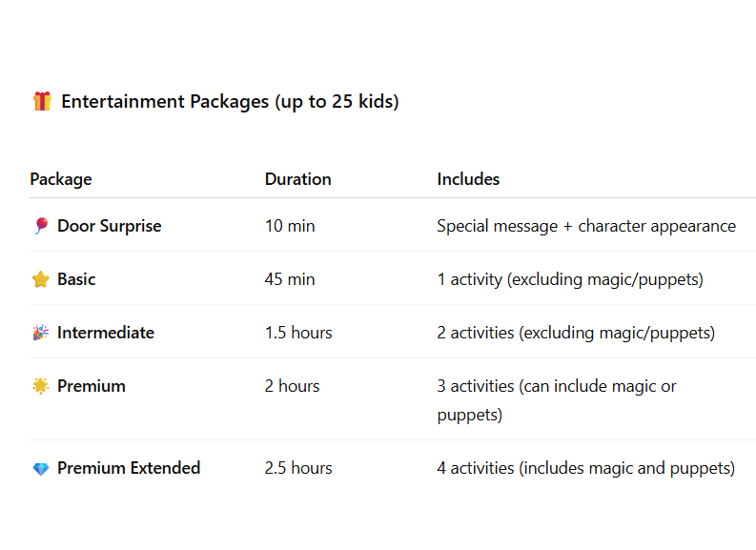Click the 2.5 hours duration cell

point(298,468)
